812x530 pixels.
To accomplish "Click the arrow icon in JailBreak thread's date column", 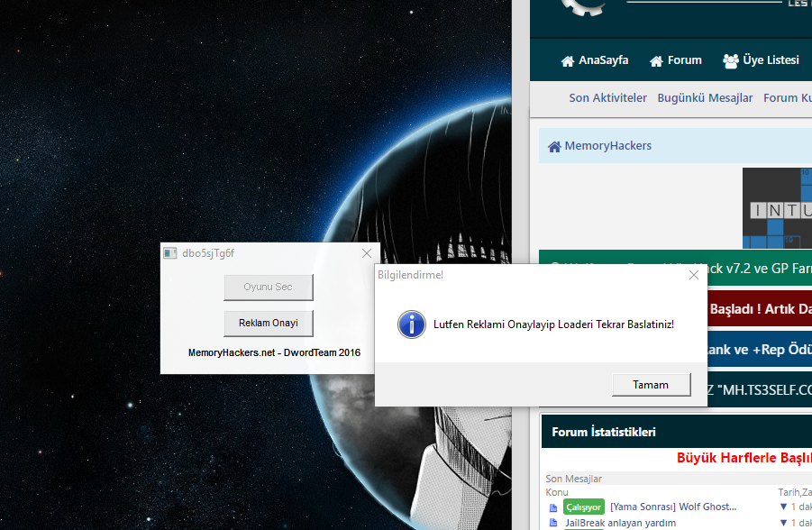I will (783, 523).
